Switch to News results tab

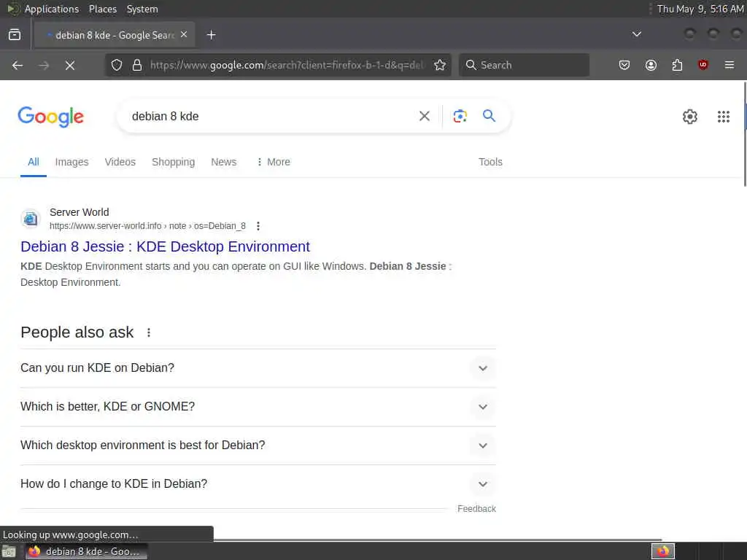pyautogui.click(x=224, y=162)
